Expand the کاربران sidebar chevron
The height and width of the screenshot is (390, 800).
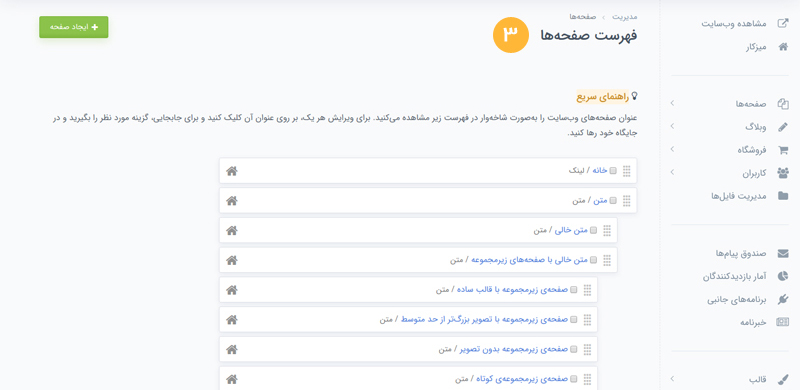tap(672, 173)
